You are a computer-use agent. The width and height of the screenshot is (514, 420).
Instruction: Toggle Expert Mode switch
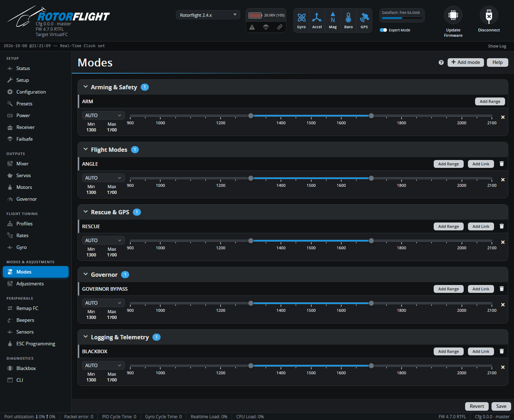[x=383, y=30]
